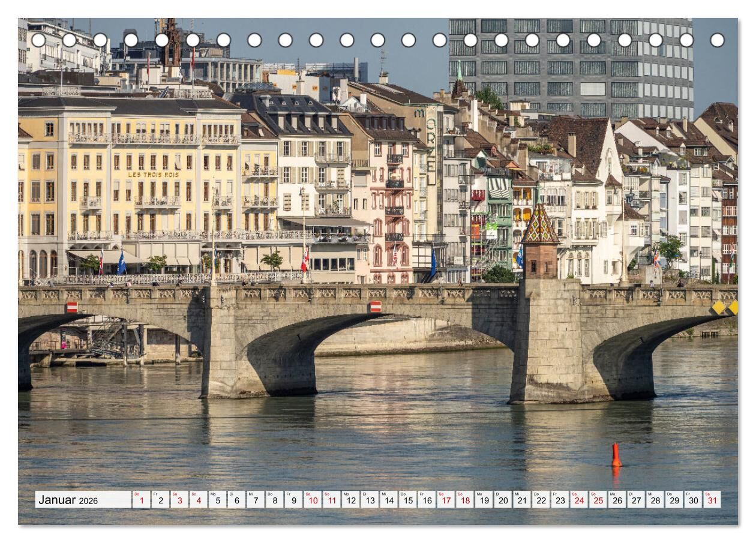Image resolution: width=756 pixels, height=543 pixels.
Task: Choose day 10 in the calendar strip
Action: tap(312, 500)
